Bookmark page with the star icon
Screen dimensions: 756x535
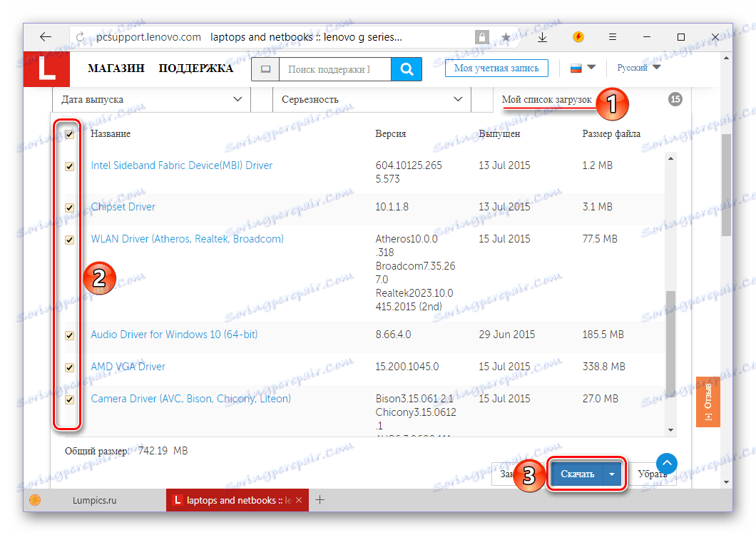point(506,37)
